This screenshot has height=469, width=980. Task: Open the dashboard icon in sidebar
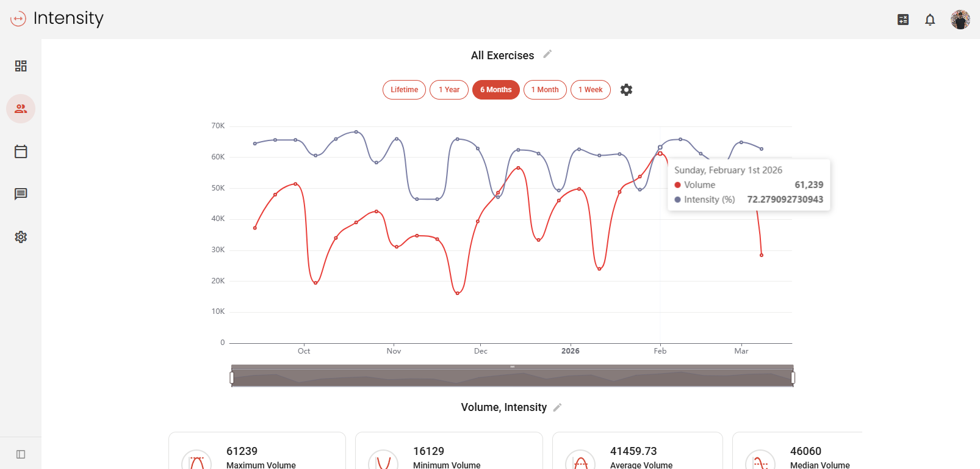tap(21, 66)
